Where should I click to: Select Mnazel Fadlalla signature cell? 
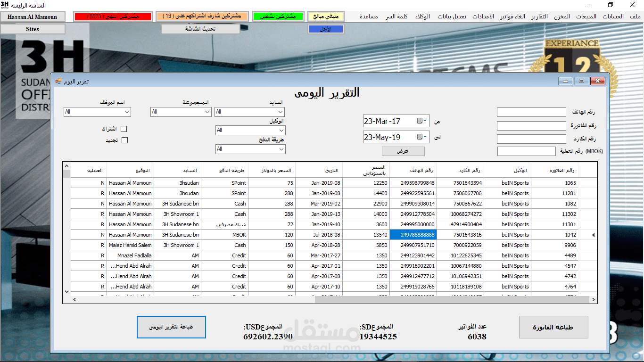(x=130, y=255)
